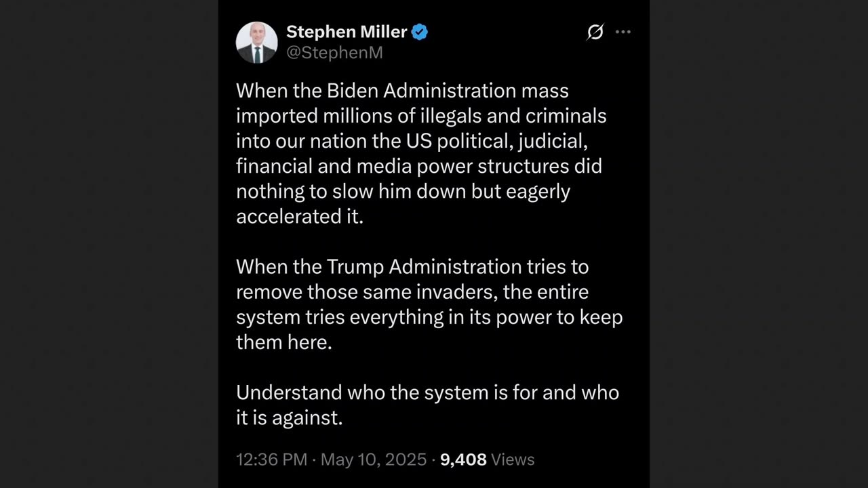Screen dimensions: 868x488
Task: Click the Views label
Action: (x=513, y=460)
